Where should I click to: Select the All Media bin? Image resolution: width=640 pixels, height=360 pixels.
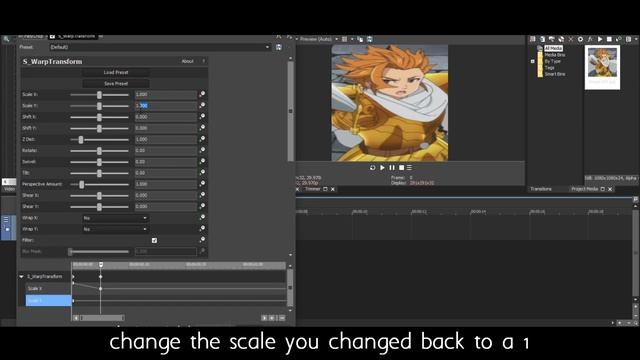click(553, 48)
